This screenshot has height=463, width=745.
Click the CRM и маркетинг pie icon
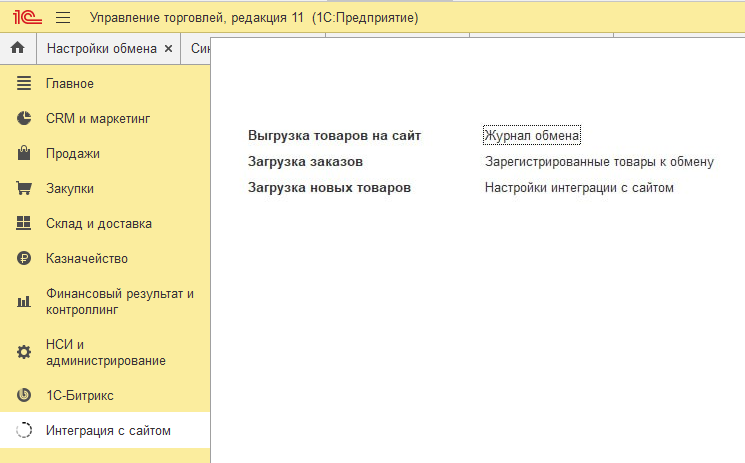tap(24, 118)
